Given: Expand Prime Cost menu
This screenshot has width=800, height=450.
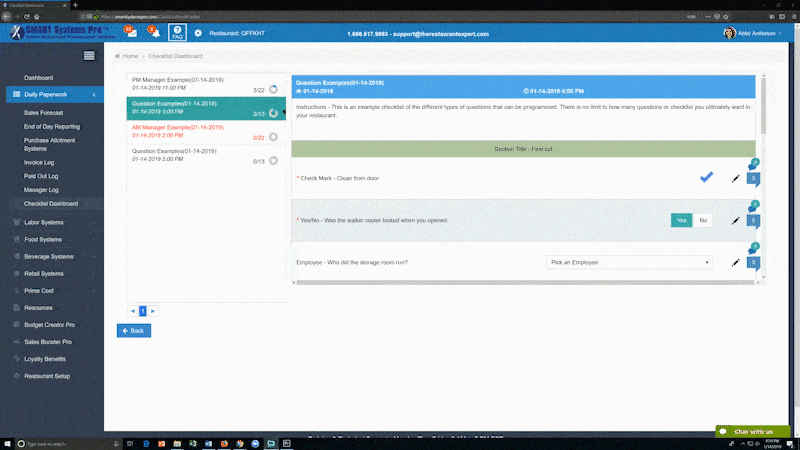Looking at the screenshot, I should (55, 291).
